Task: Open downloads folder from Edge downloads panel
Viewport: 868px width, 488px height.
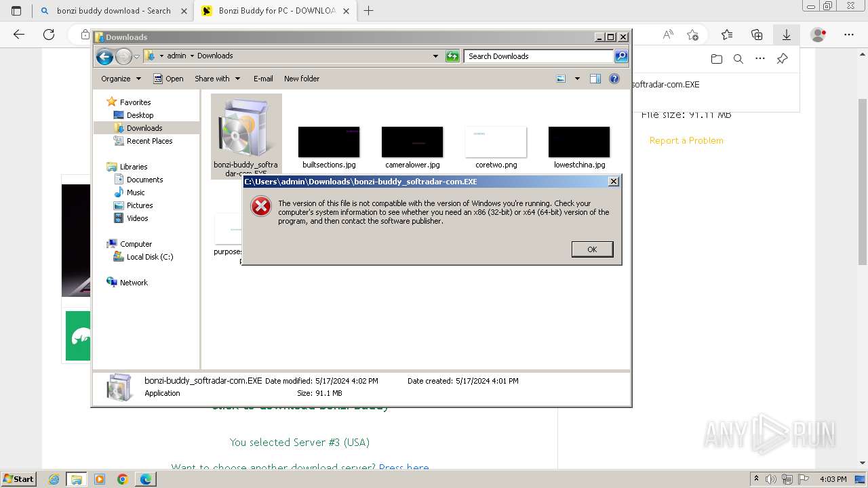Action: (717, 59)
